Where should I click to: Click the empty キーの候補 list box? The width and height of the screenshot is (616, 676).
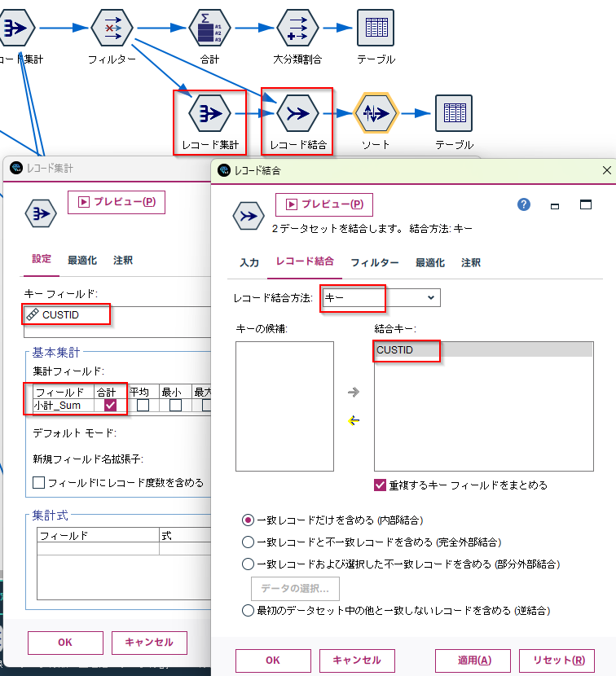pos(284,406)
